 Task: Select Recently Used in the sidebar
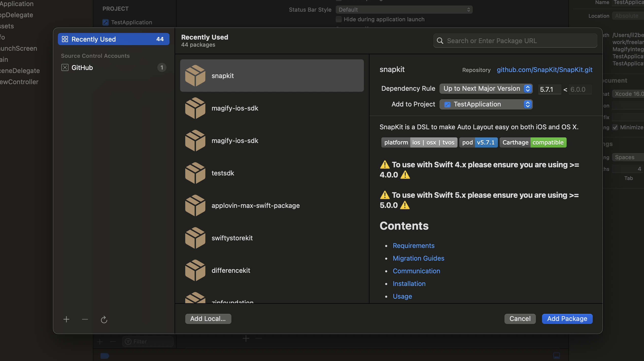(x=114, y=39)
